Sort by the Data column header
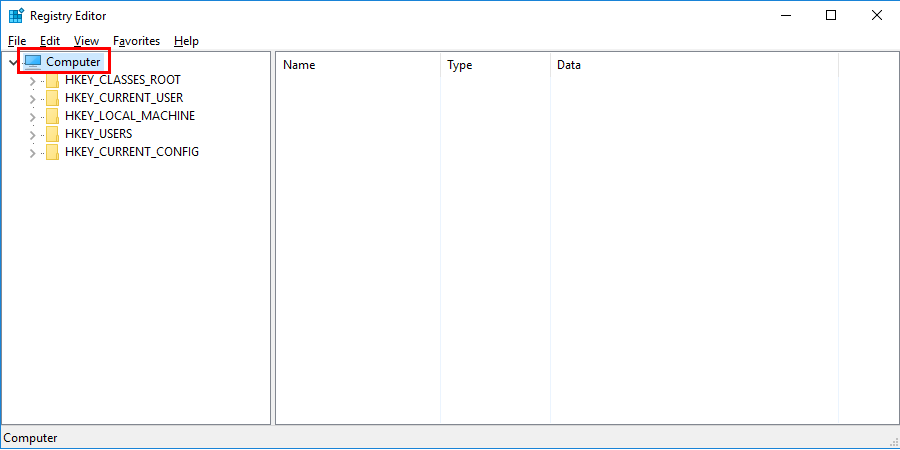The height and width of the screenshot is (450, 900). pos(695,65)
